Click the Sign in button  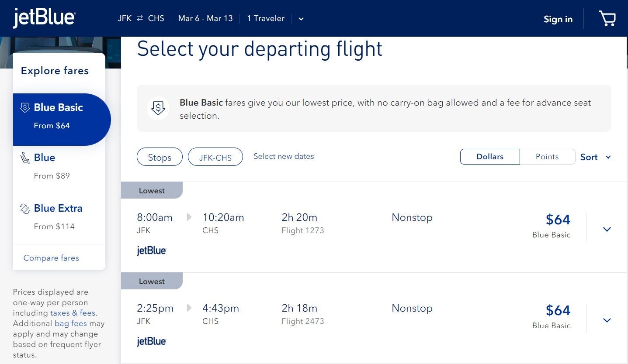pyautogui.click(x=558, y=19)
